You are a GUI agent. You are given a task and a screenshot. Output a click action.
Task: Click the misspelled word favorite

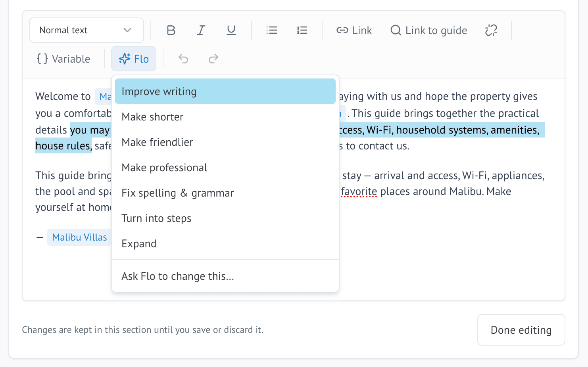[359, 191]
